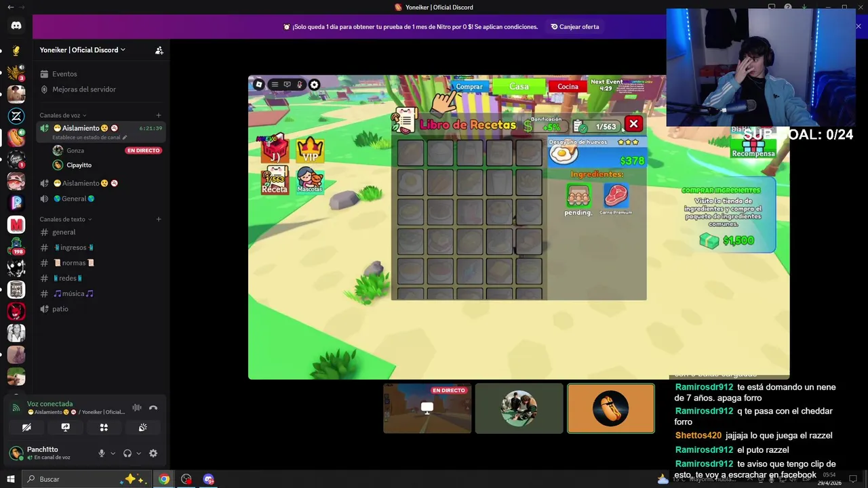This screenshot has height=488, width=868.
Task: Click the red Cocina button
Action: pyautogui.click(x=568, y=87)
